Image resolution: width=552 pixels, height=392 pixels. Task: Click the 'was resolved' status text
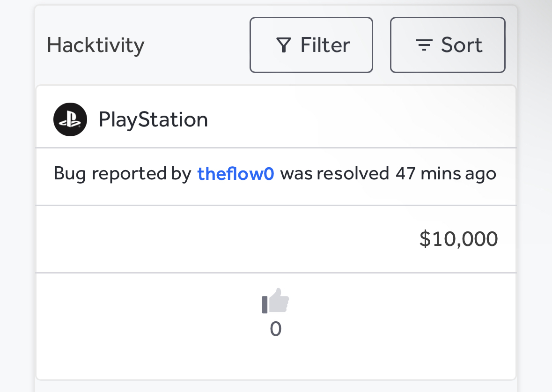(334, 174)
